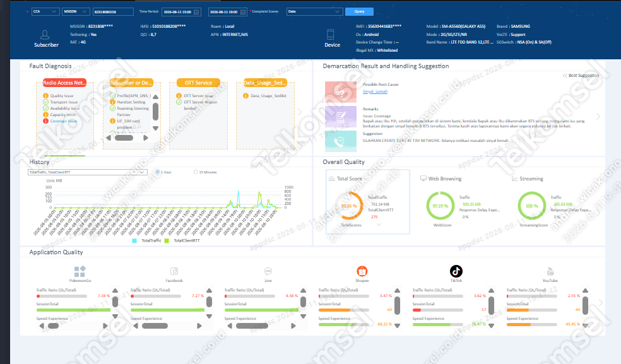The height and width of the screenshot is (364, 621).
Task: Open the end time calendar picker
Action: 243,12
